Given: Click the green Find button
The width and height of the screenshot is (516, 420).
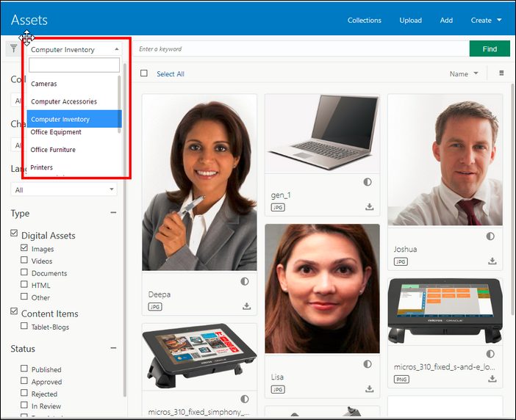Looking at the screenshot, I should click(490, 49).
